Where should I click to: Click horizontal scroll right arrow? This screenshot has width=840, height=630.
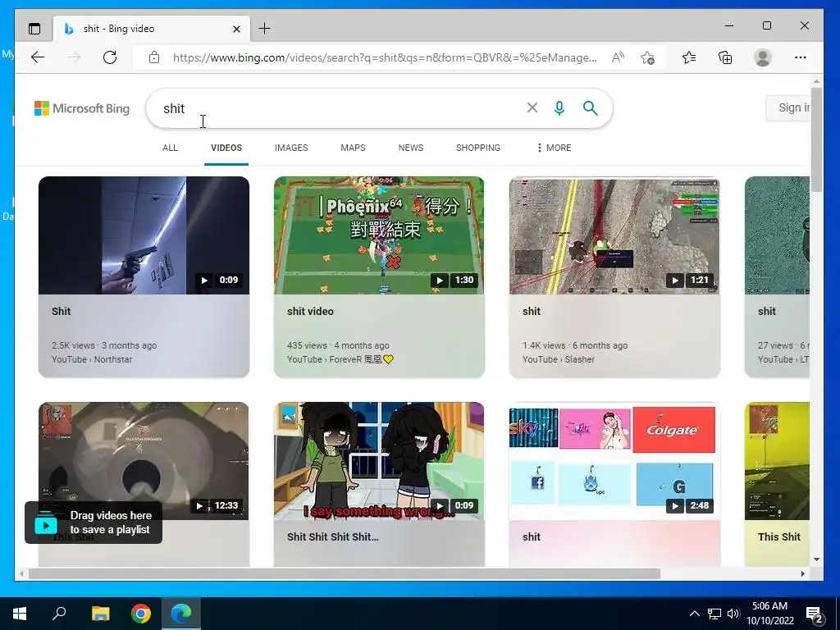(x=802, y=573)
